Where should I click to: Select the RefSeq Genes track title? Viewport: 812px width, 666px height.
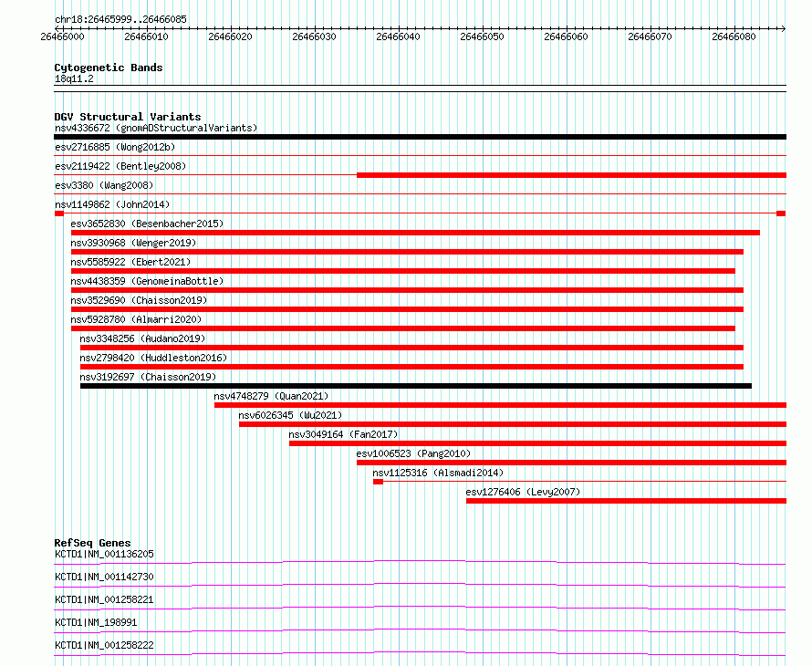[x=92, y=543]
